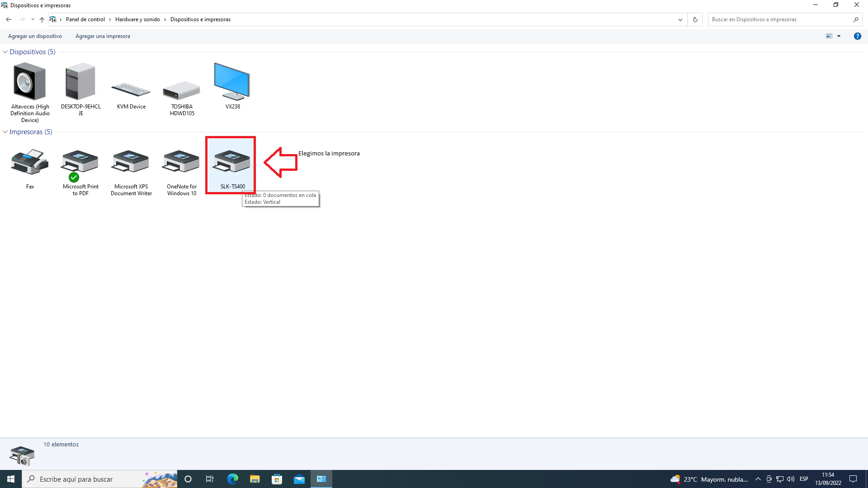Go to Hardware y sonido breadcrumb

click(x=137, y=19)
